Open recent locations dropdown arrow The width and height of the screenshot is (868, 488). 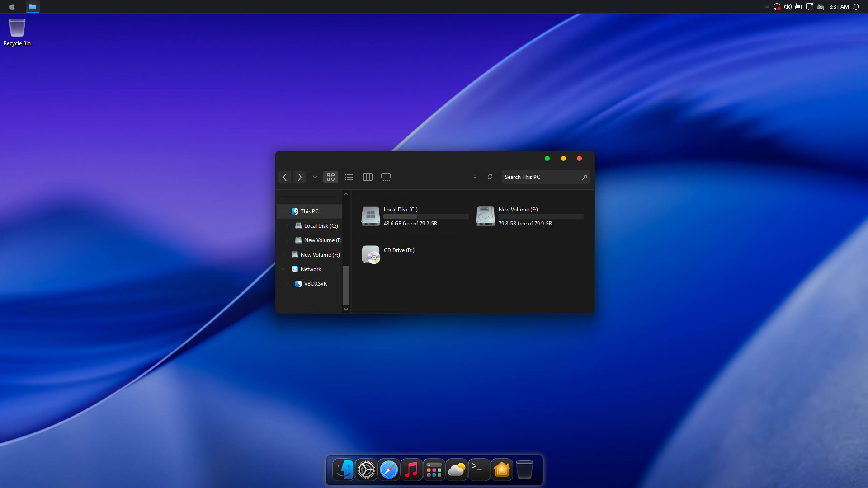tap(315, 177)
